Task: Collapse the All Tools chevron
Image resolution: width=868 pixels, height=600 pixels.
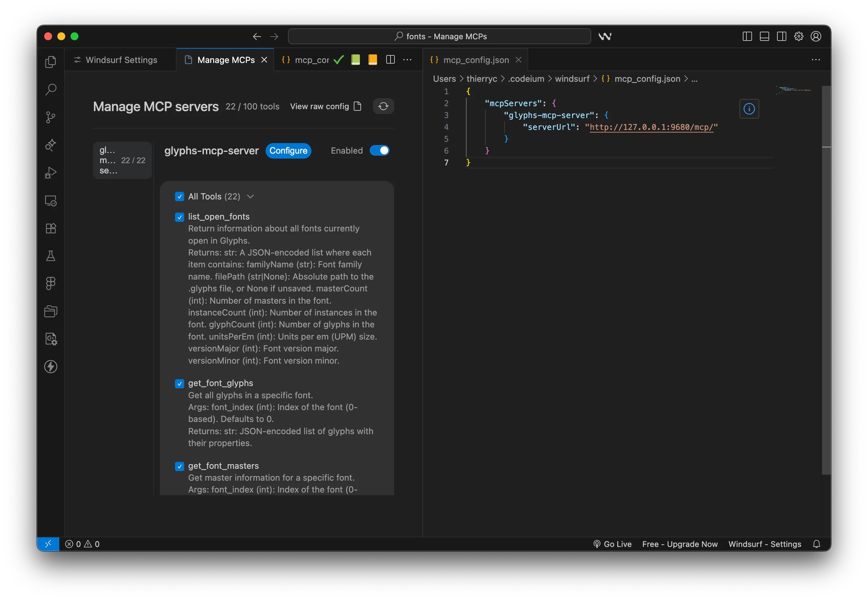Action: [251, 196]
